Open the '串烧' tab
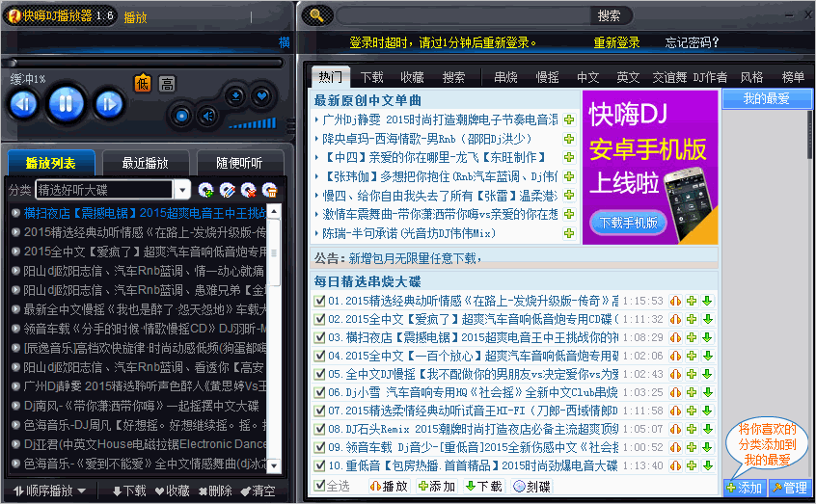816x504 pixels. 505,77
